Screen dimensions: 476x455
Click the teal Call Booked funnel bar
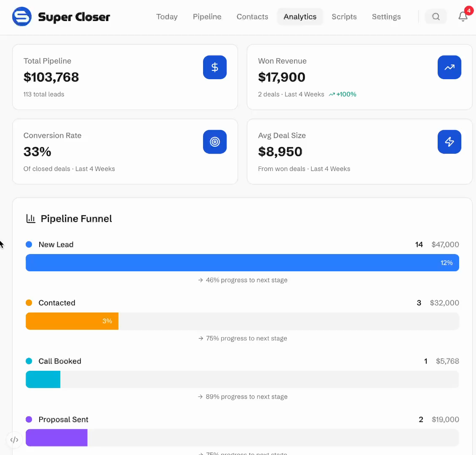pyautogui.click(x=43, y=379)
